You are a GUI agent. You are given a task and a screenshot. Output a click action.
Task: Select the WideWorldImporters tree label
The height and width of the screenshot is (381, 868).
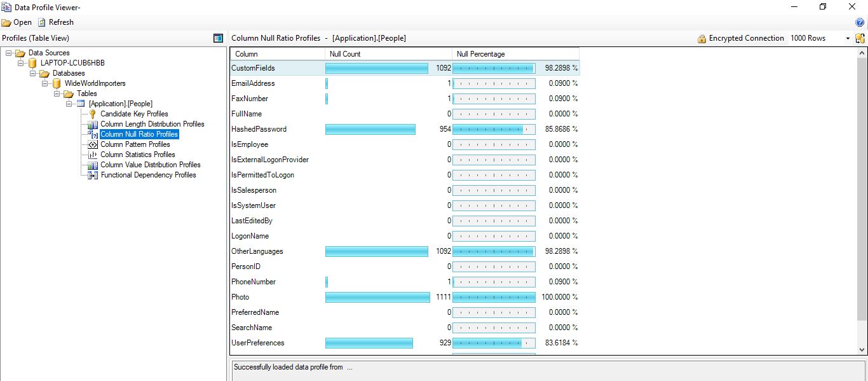95,84
